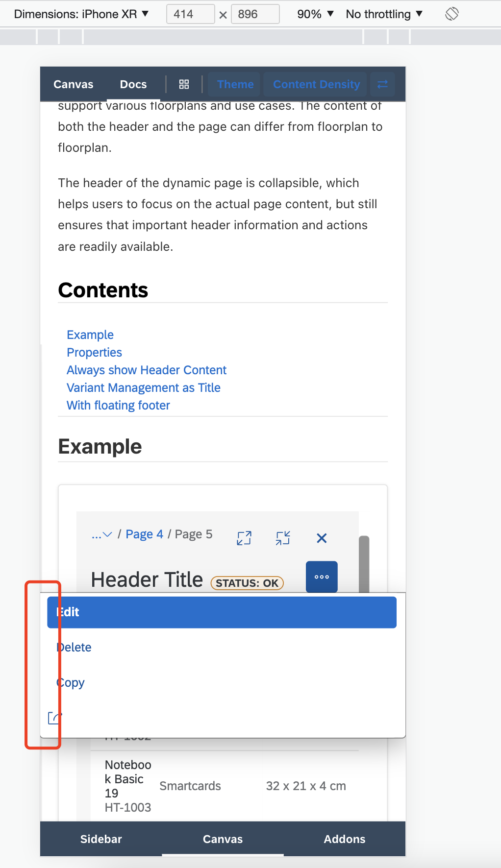Expand the collapsed breadcrumb ellipsis

(102, 534)
